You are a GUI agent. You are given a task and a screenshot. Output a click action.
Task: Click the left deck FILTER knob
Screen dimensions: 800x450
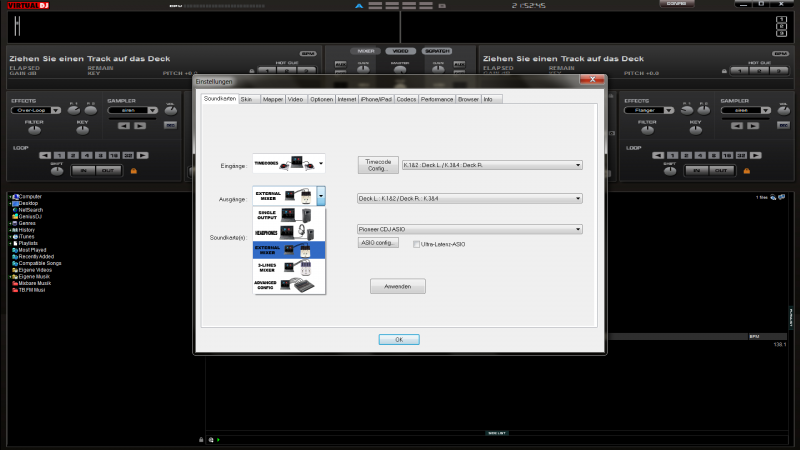(34, 130)
